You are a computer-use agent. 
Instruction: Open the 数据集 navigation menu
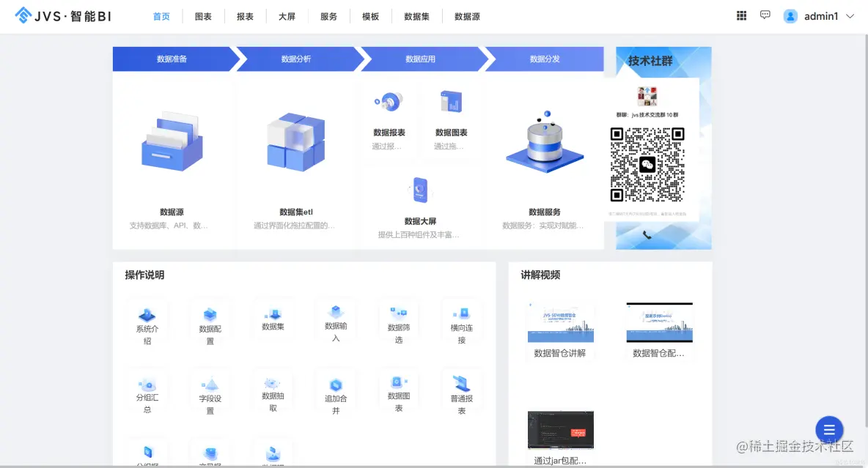pyautogui.click(x=416, y=15)
